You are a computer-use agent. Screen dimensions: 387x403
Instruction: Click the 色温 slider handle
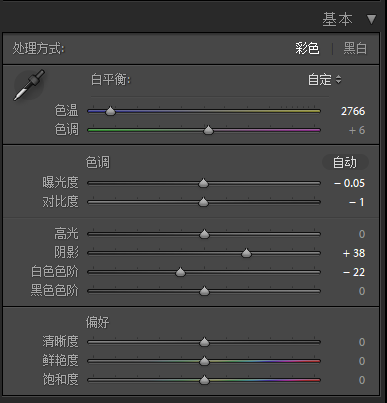click(x=110, y=111)
